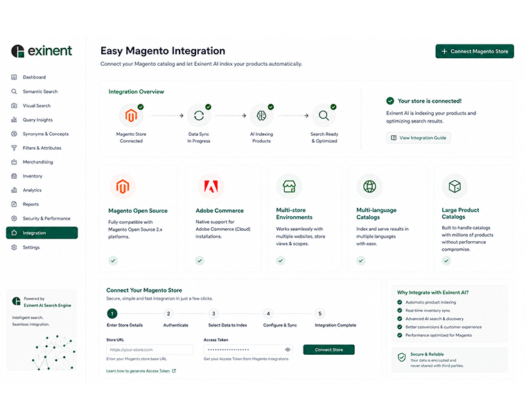
Task: Click checkmark under Magento Open Source card
Action: click(113, 261)
